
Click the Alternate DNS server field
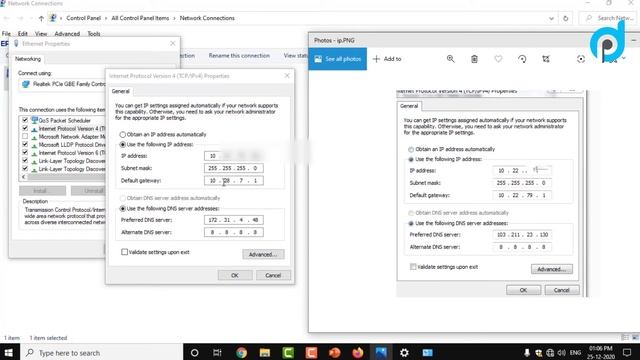click(233, 232)
